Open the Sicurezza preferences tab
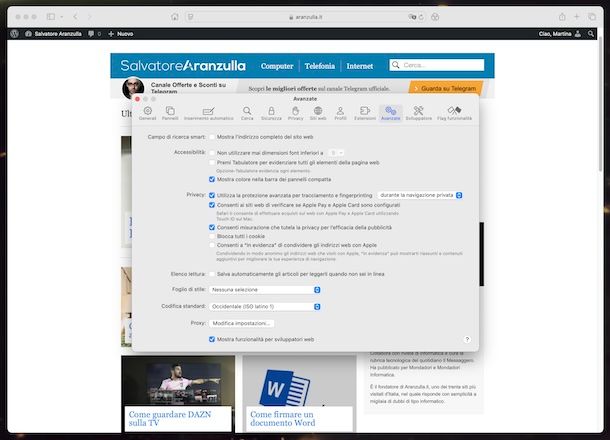610x440 pixels. (271, 113)
